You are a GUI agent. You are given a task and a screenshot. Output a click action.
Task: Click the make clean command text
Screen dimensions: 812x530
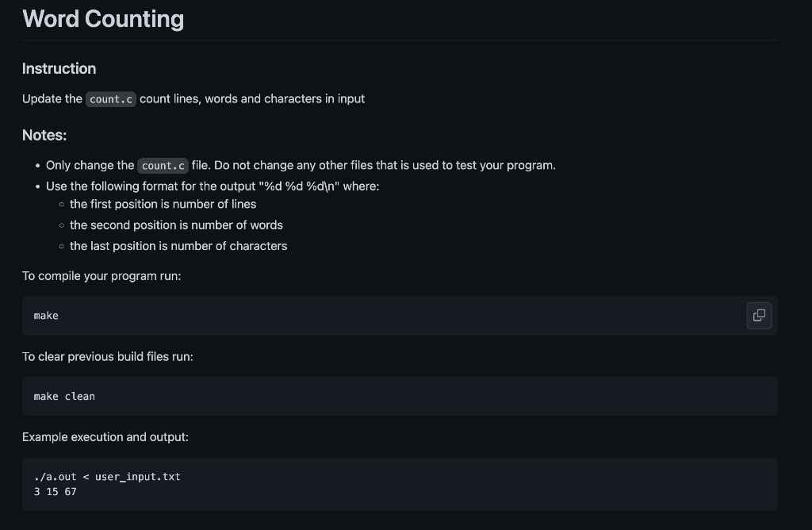(x=64, y=397)
